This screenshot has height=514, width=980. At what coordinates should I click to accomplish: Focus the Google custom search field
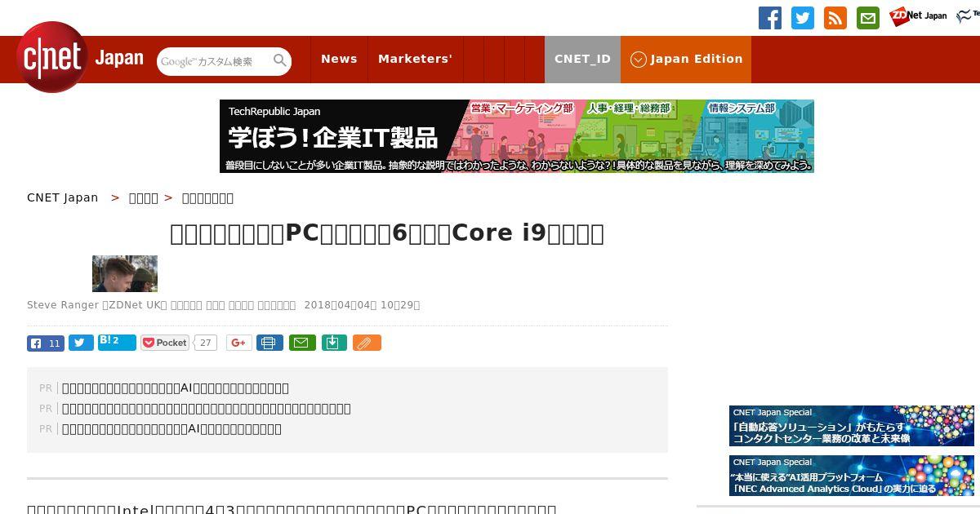click(214, 61)
